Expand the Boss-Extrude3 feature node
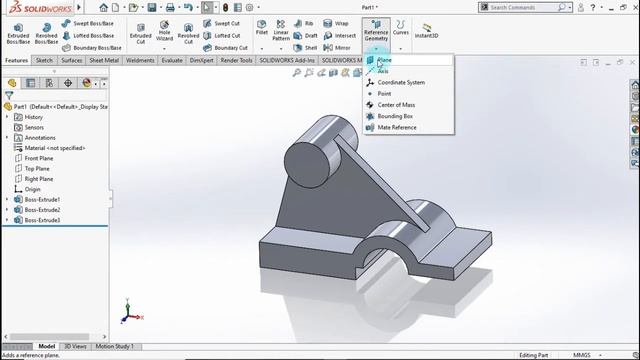 point(7,220)
